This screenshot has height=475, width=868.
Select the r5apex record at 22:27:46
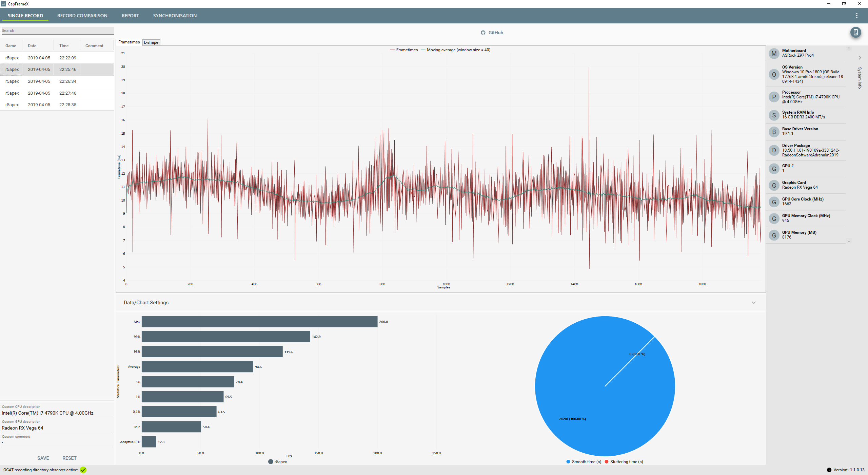pos(57,93)
